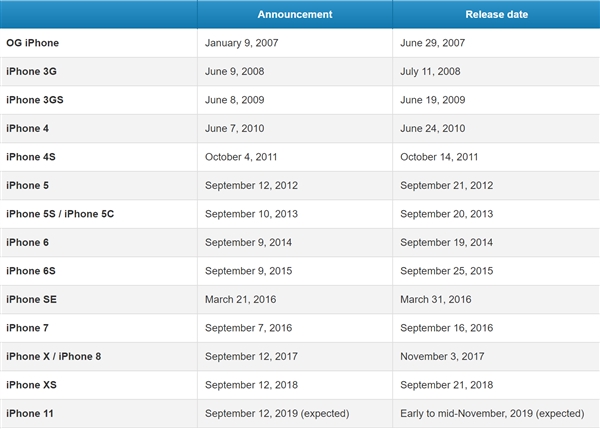Click the March 21, 2016 announcement cell

pos(240,299)
